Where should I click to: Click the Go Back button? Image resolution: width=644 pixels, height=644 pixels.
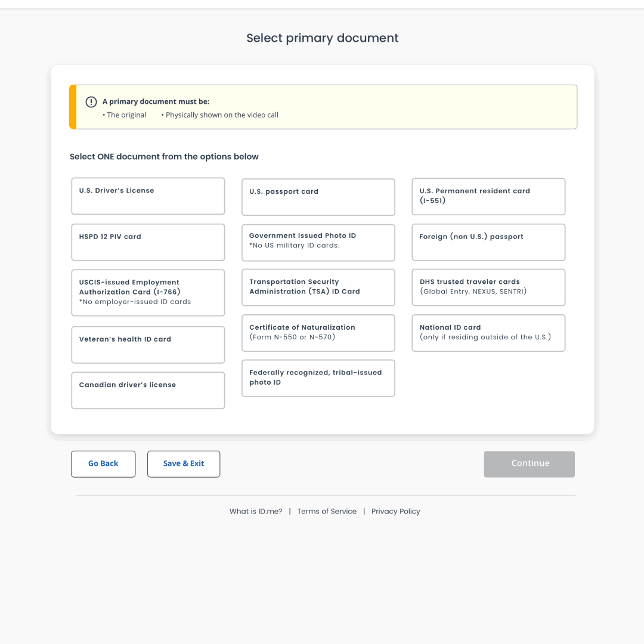(x=103, y=463)
